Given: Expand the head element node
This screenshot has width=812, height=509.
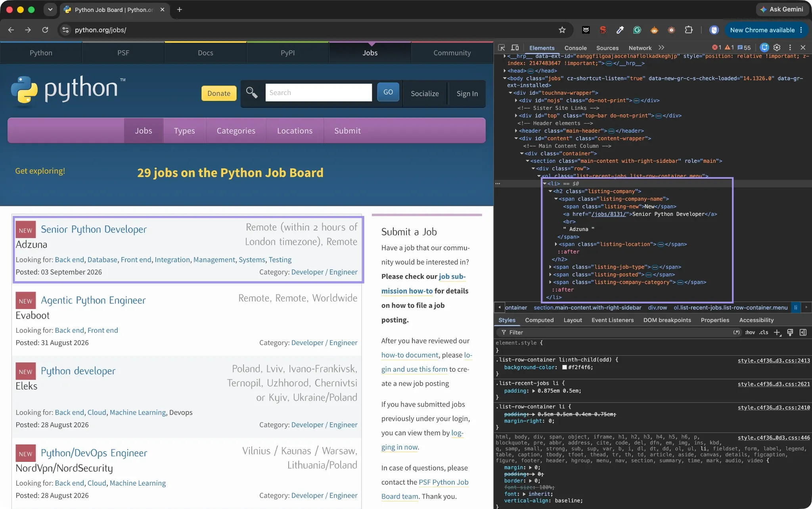Looking at the screenshot, I should (505, 71).
